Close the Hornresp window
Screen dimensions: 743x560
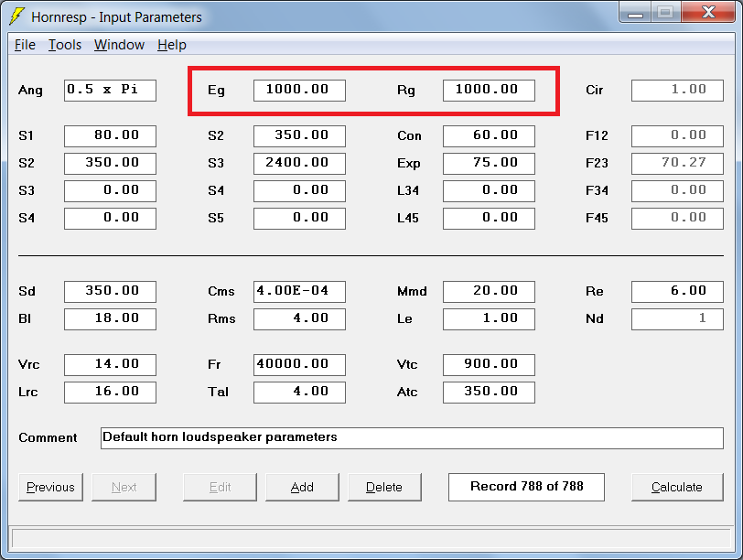coord(708,13)
